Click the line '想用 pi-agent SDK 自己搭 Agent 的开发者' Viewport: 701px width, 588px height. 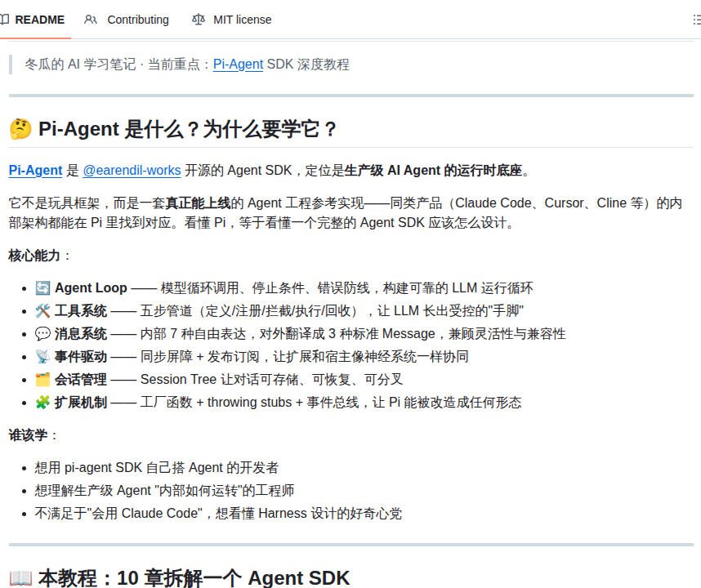tap(157, 468)
